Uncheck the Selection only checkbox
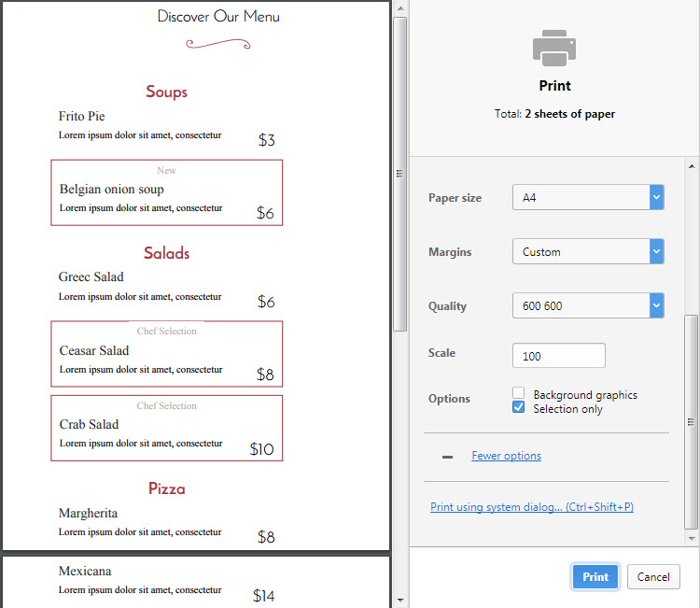700x608 pixels. click(x=519, y=408)
